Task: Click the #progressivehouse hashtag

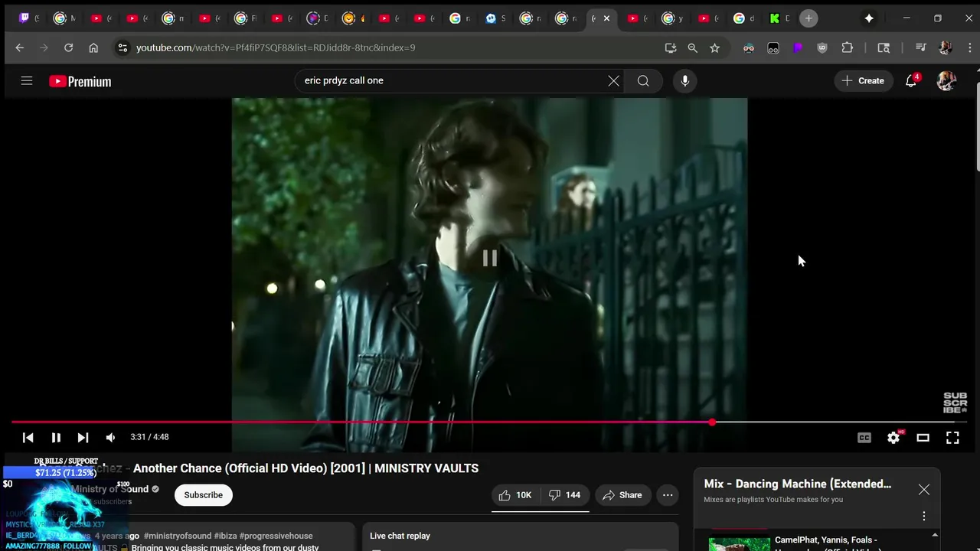Action: 276,536
